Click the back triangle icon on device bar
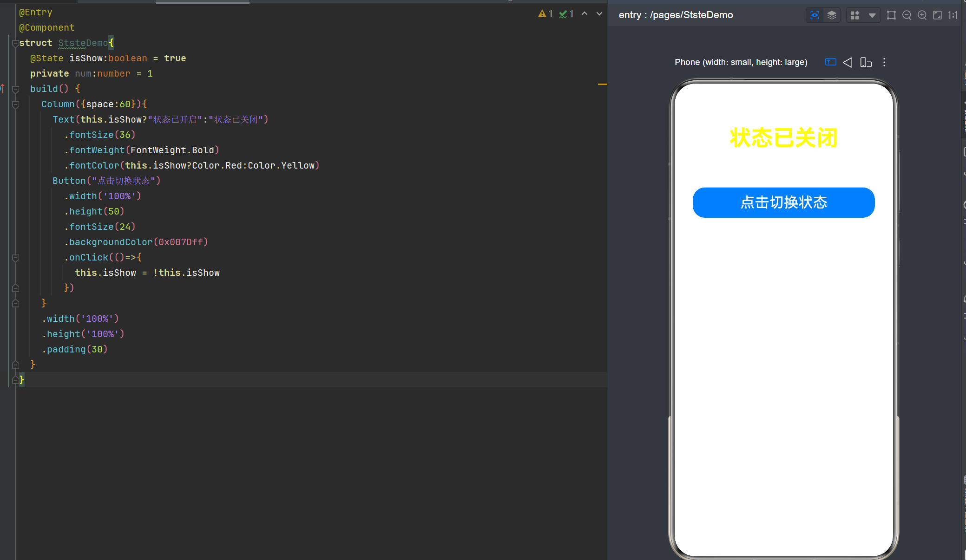 [848, 62]
